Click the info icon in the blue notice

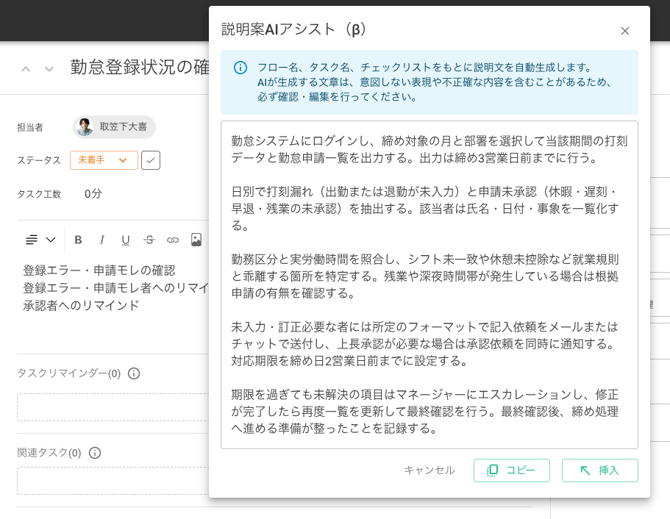(240, 67)
